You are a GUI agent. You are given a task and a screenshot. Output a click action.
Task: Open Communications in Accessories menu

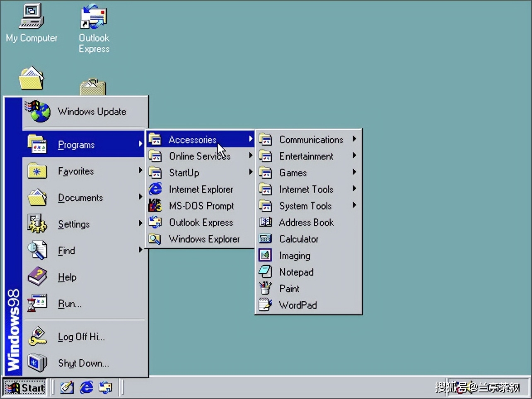309,139
